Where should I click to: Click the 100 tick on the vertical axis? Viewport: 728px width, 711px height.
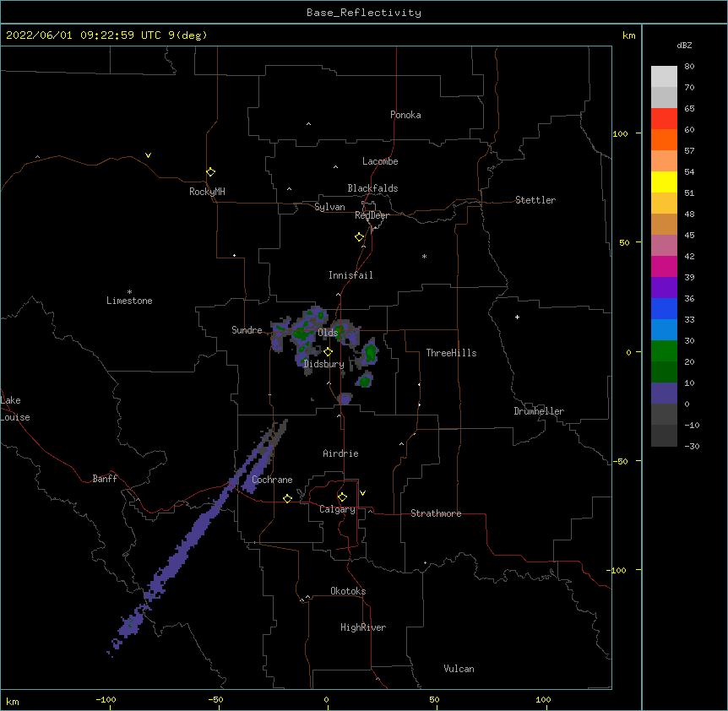(x=620, y=133)
